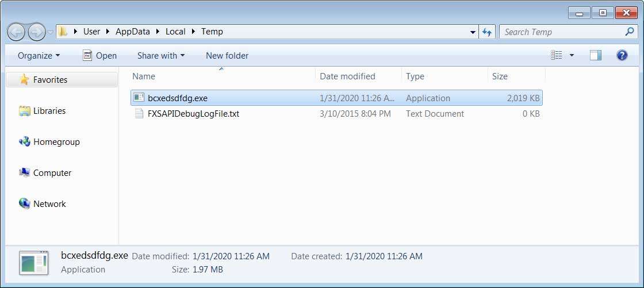
Task: Click Open in the toolbar
Action: (x=100, y=55)
